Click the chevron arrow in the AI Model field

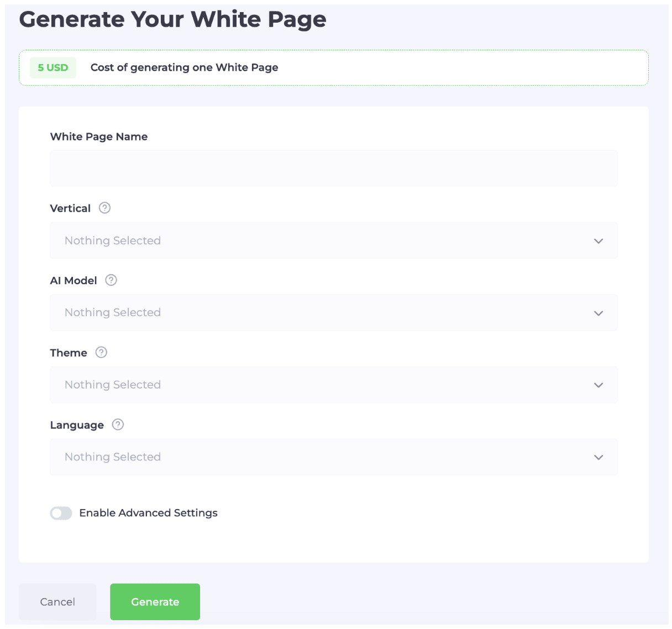point(598,313)
